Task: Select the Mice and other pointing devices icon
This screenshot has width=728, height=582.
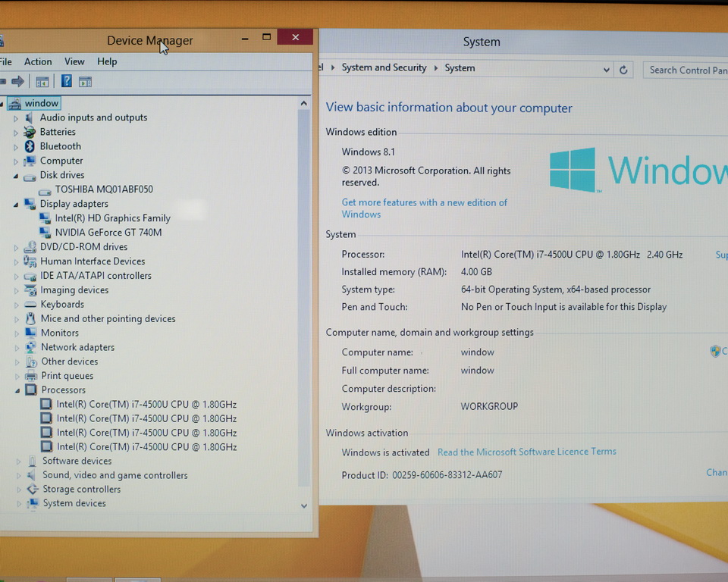Action: [30, 319]
